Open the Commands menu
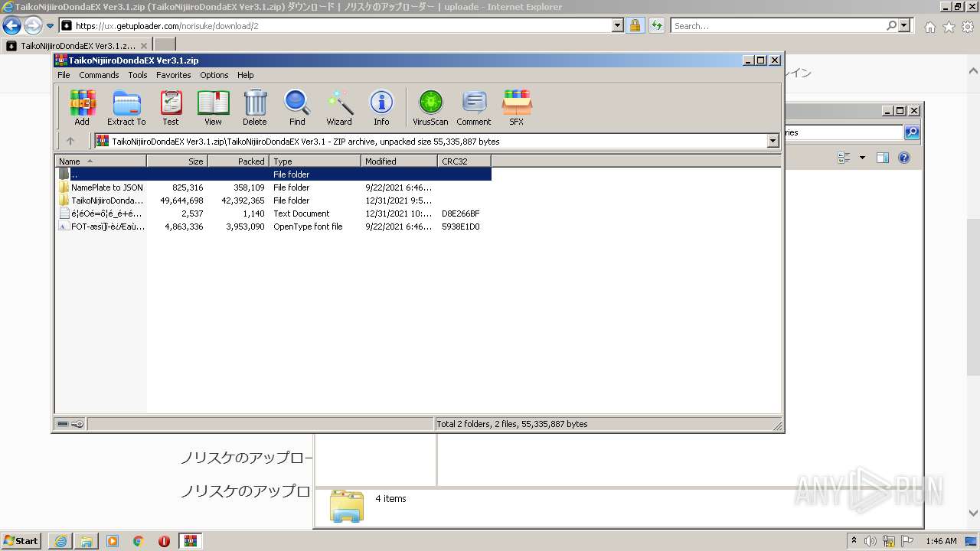This screenshot has width=980, height=551. pyautogui.click(x=99, y=75)
